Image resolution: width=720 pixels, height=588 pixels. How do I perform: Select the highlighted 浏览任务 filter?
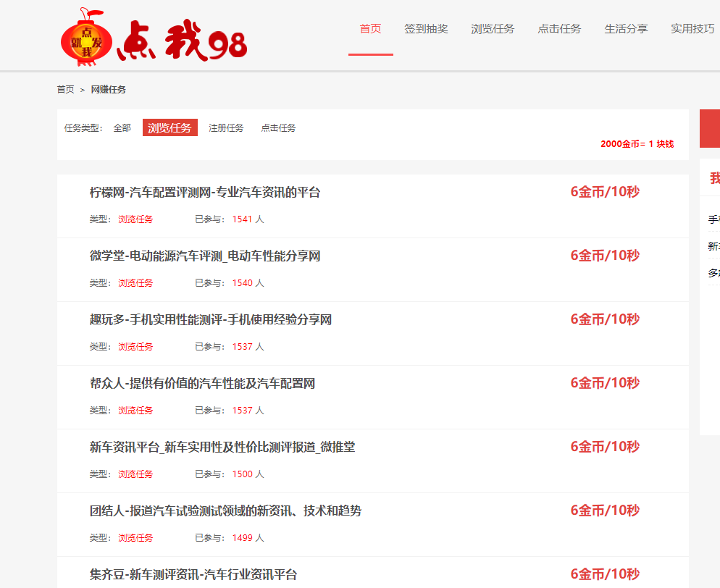[170, 127]
